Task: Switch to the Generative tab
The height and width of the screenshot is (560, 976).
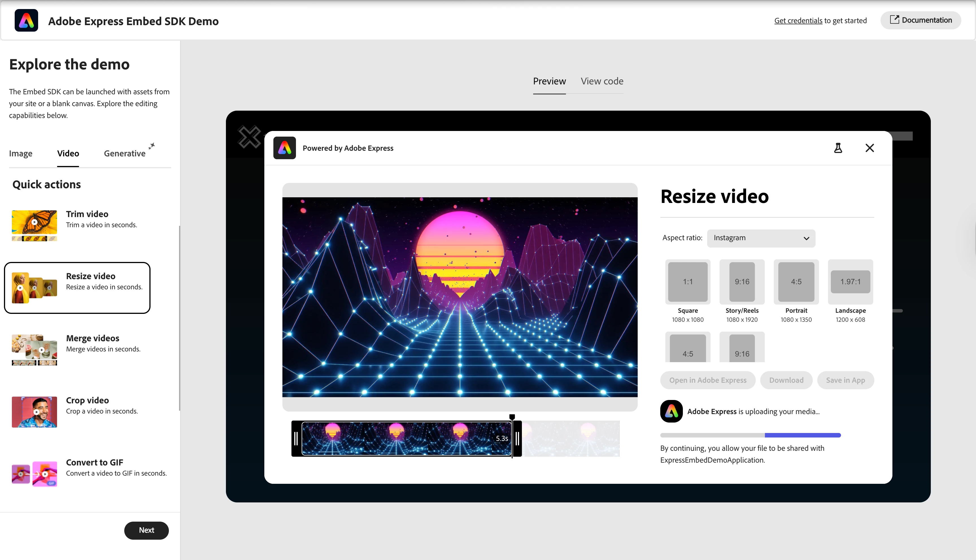Action: click(125, 154)
